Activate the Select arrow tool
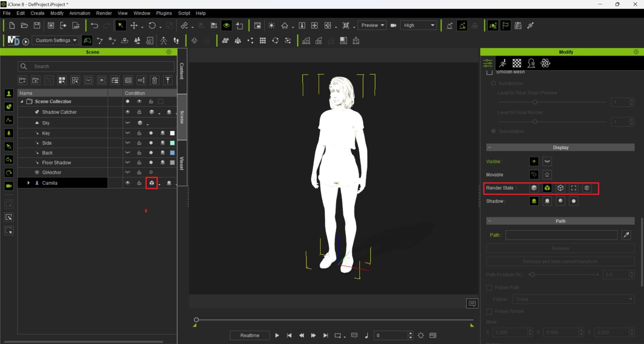 [120, 25]
